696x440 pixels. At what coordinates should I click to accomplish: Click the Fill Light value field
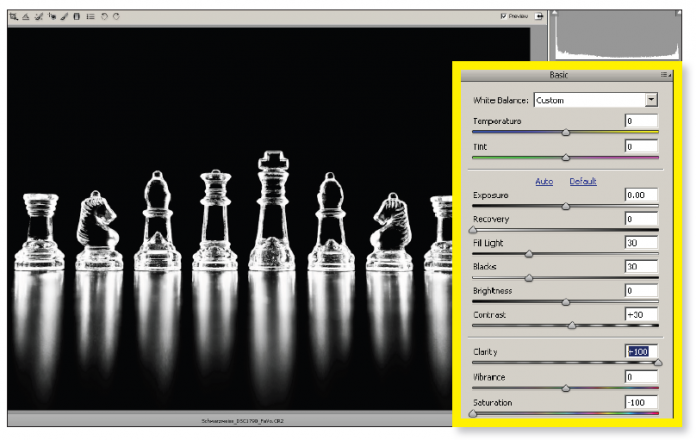tap(640, 243)
